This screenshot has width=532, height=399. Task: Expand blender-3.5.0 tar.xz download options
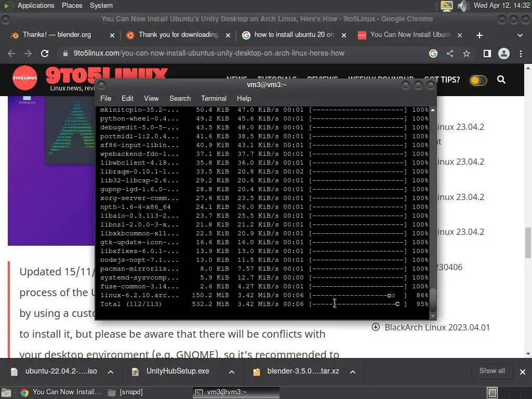point(353,372)
